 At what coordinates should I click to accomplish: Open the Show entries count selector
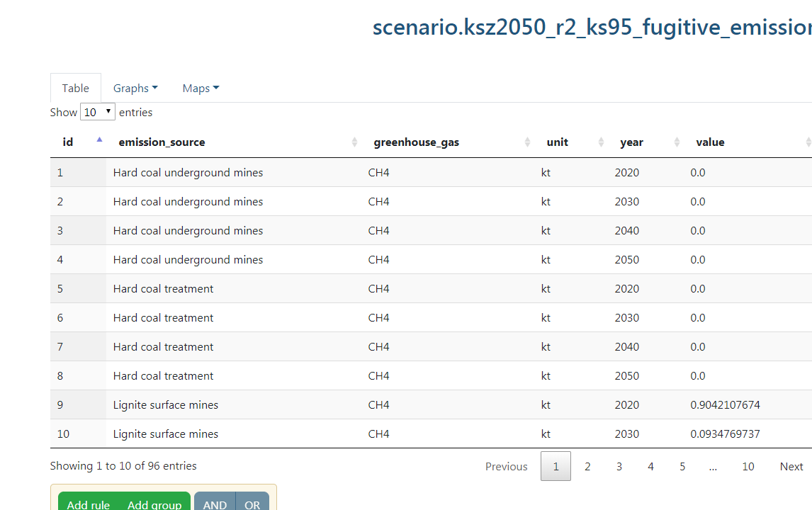(x=97, y=112)
